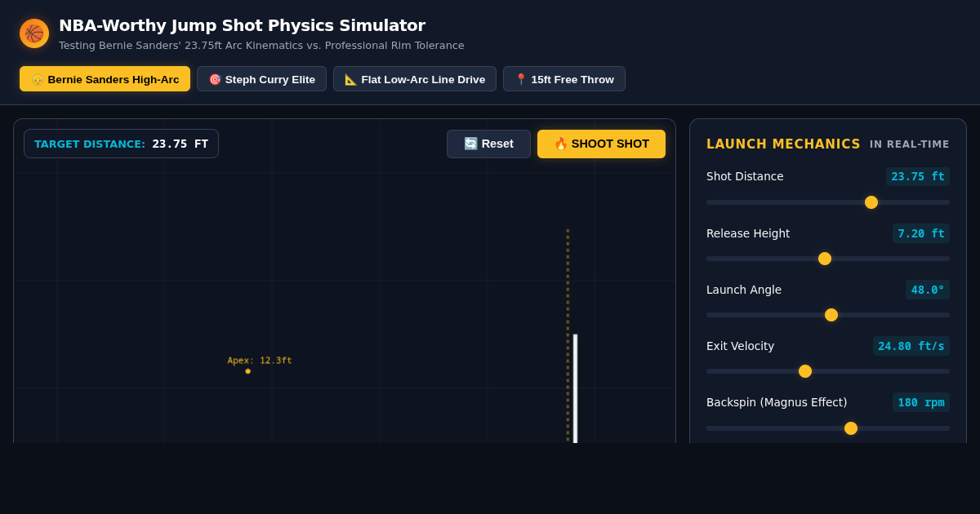Click the Launch Angle label
Screen dimensions: 980x514
pyautogui.click(x=744, y=290)
